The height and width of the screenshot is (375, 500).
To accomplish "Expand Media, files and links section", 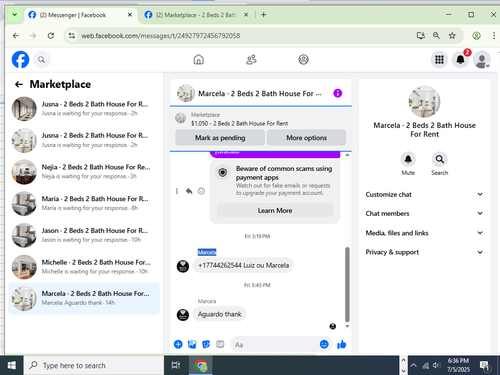I will [x=424, y=233].
